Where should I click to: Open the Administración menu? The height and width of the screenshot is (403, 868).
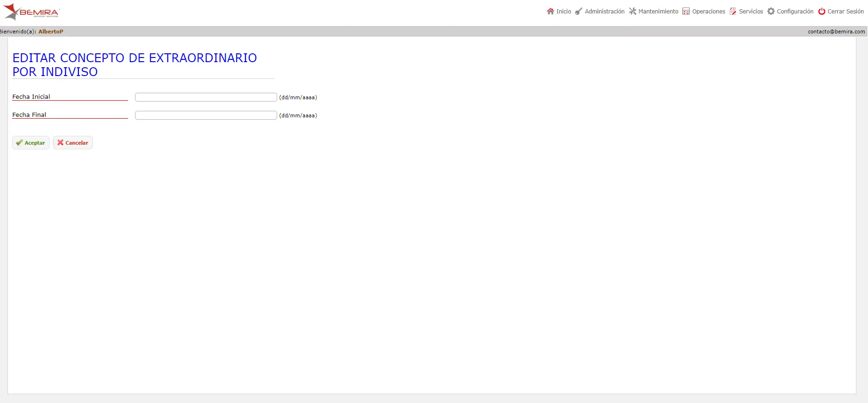click(x=605, y=11)
